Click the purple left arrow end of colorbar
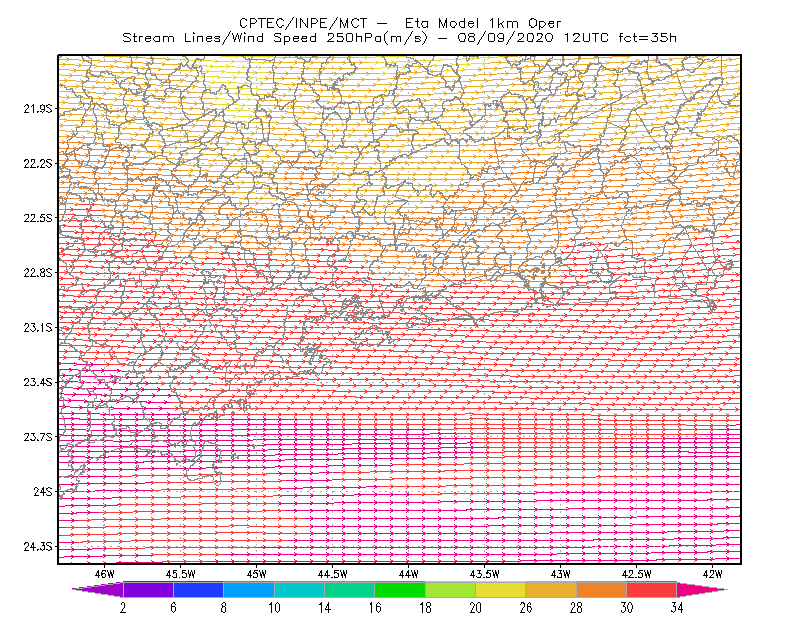The image size is (800, 618). (98, 589)
